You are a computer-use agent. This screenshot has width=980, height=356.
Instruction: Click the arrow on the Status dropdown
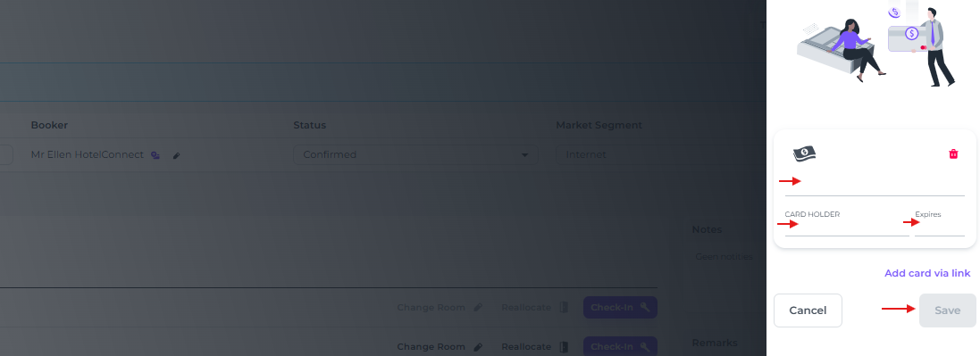click(x=525, y=155)
